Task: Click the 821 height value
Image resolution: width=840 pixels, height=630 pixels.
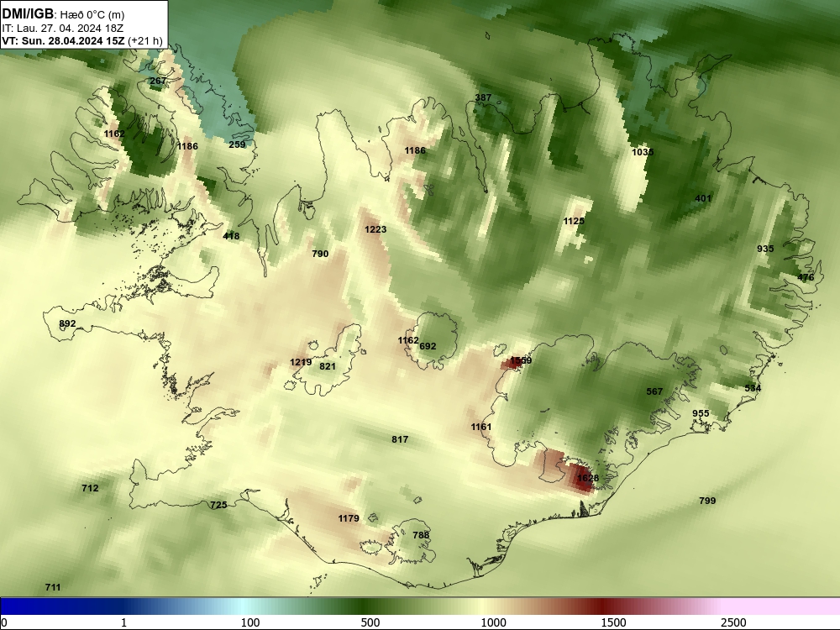Action: [x=328, y=366]
